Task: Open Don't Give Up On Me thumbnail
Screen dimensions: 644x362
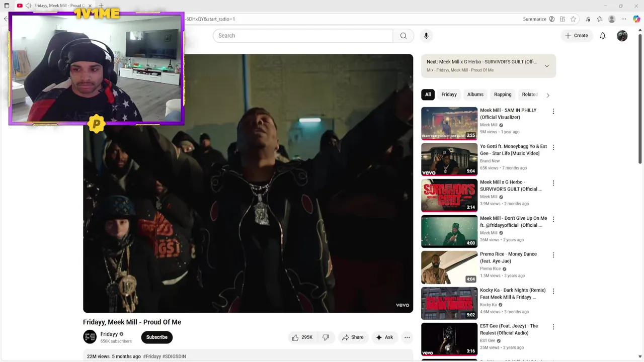Action: (449, 231)
